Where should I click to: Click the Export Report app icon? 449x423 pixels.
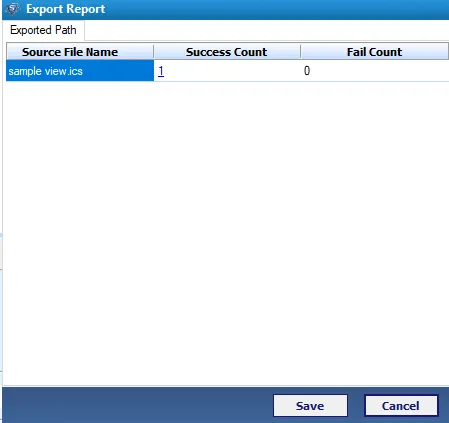click(x=13, y=9)
